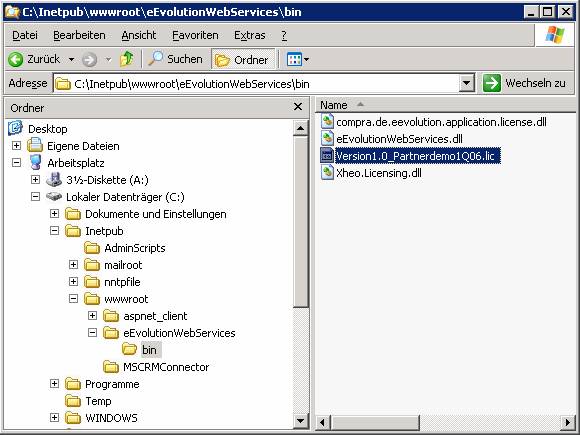Expand the Address bar dropdown arrow
This screenshot has height=435, width=580.
[467, 84]
